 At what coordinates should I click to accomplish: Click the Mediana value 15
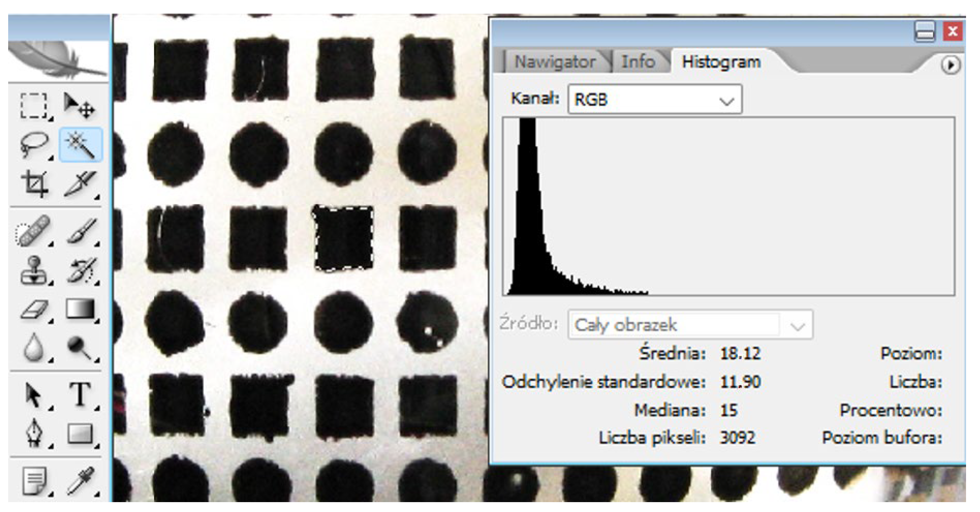729,410
